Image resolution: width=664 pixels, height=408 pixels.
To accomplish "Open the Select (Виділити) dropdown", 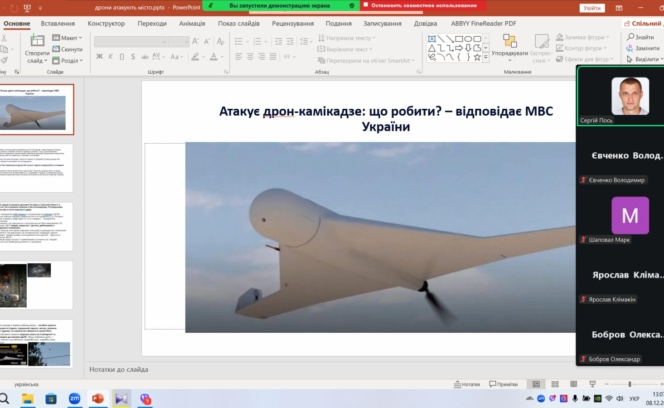I will coord(638,58).
